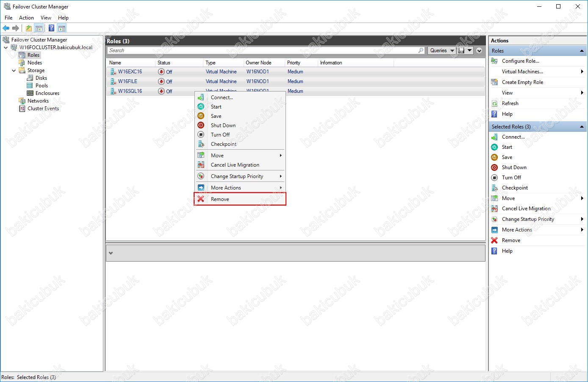Expand the details pane chevron below roles list
Screen dimensions: 588x382
click(111, 253)
